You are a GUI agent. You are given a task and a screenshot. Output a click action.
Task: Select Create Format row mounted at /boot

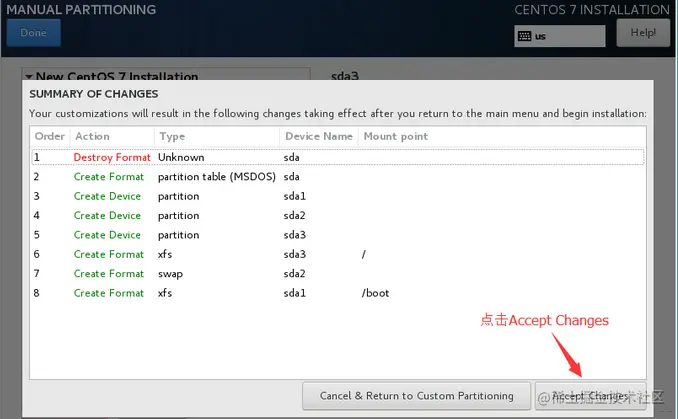pos(338,293)
